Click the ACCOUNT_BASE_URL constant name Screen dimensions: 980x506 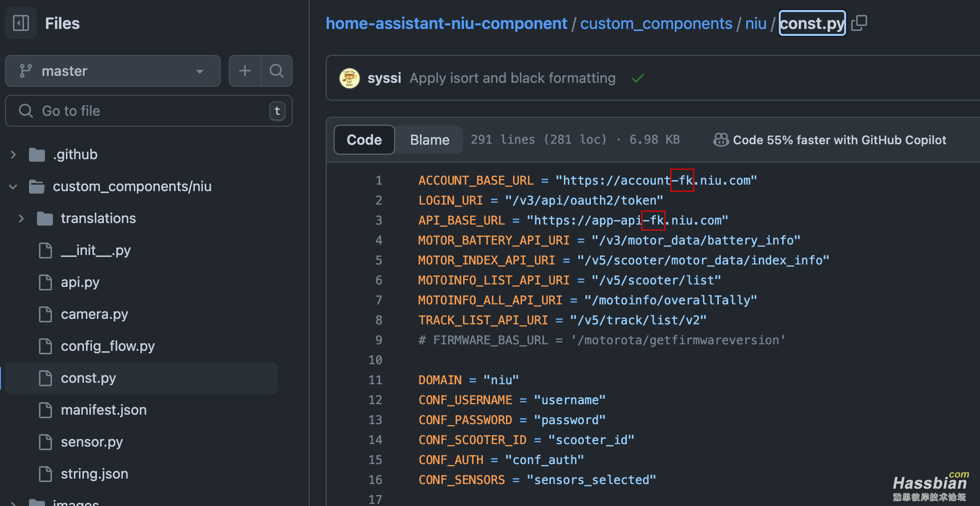476,181
